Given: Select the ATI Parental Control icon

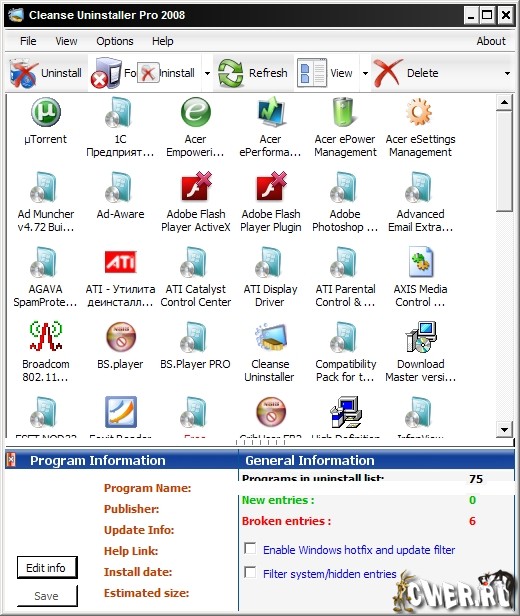Looking at the screenshot, I should click(345, 262).
